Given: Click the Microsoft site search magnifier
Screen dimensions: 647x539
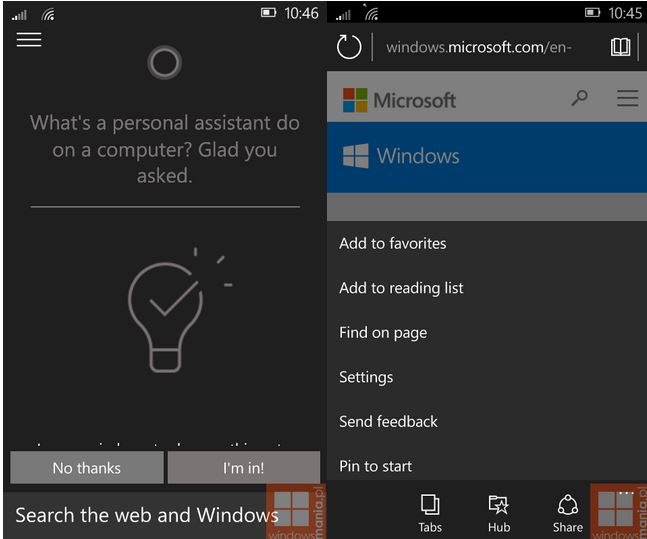Looking at the screenshot, I should tap(579, 98).
